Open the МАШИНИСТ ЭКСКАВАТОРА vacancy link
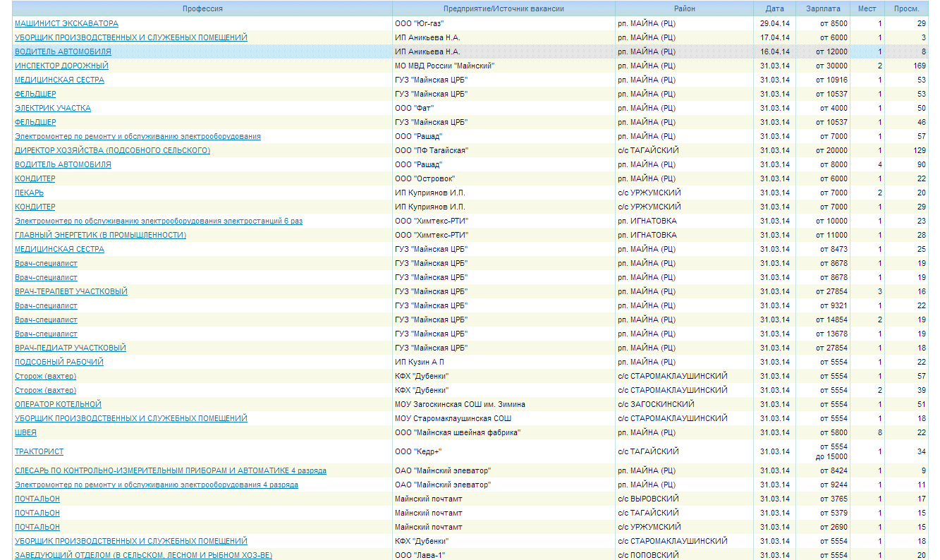 click(x=66, y=23)
